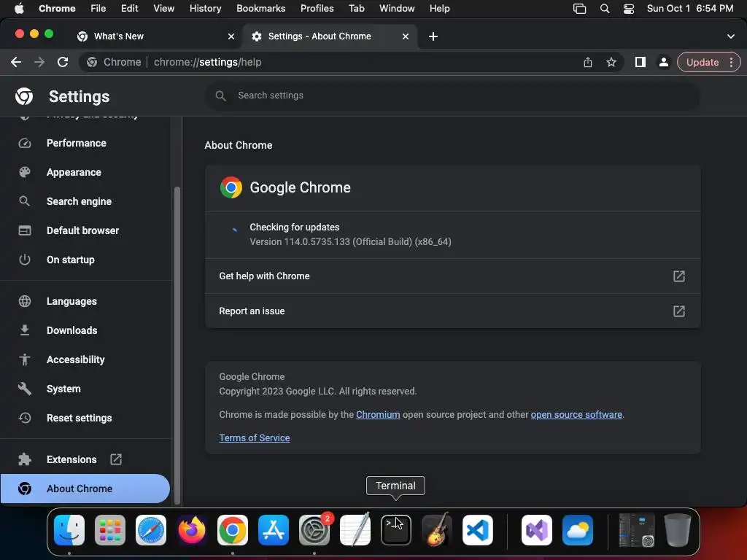The height and width of the screenshot is (560, 747).
Task: Launch Visual Studio Code from the Dock
Action: pyautogui.click(x=478, y=530)
